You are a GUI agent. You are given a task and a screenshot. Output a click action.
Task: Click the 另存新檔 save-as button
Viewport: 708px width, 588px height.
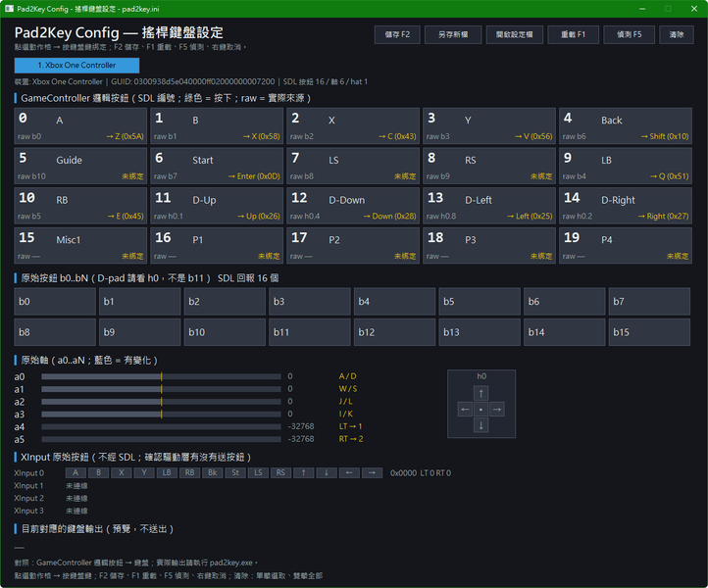453,34
